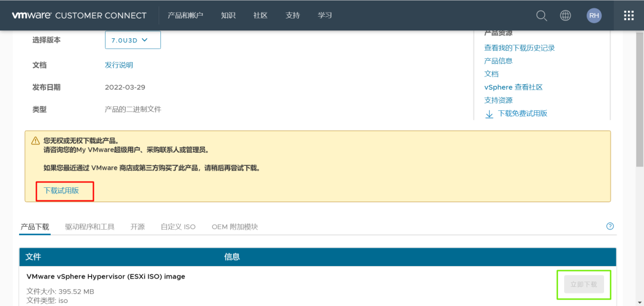Screen dimensions: 644x306
Task: Open the 文档 link under 产品资源
Action: [491, 74]
